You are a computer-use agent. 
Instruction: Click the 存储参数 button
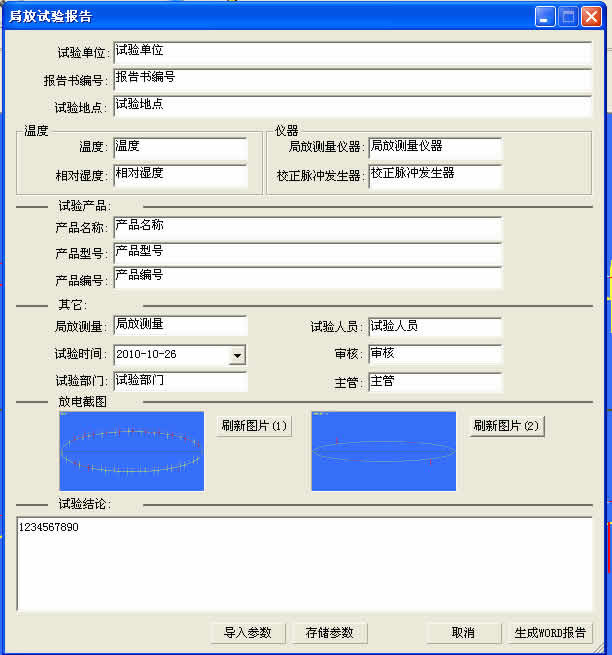pos(330,633)
